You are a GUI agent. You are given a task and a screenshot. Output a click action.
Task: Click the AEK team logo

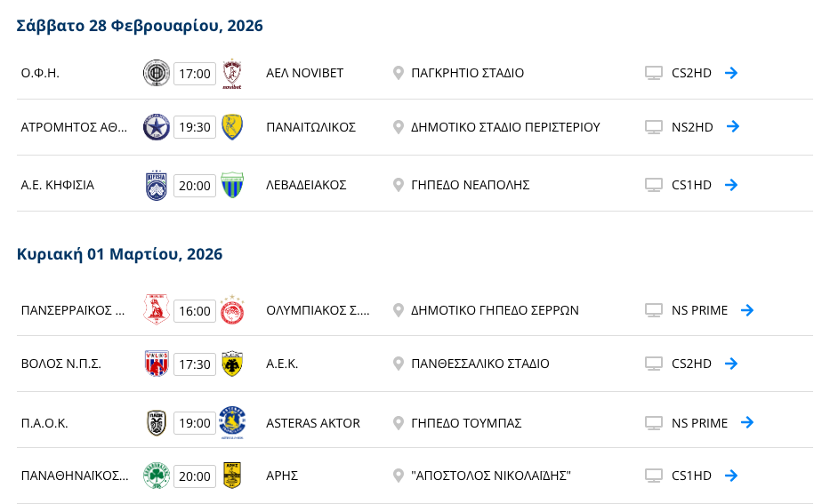pos(232,364)
